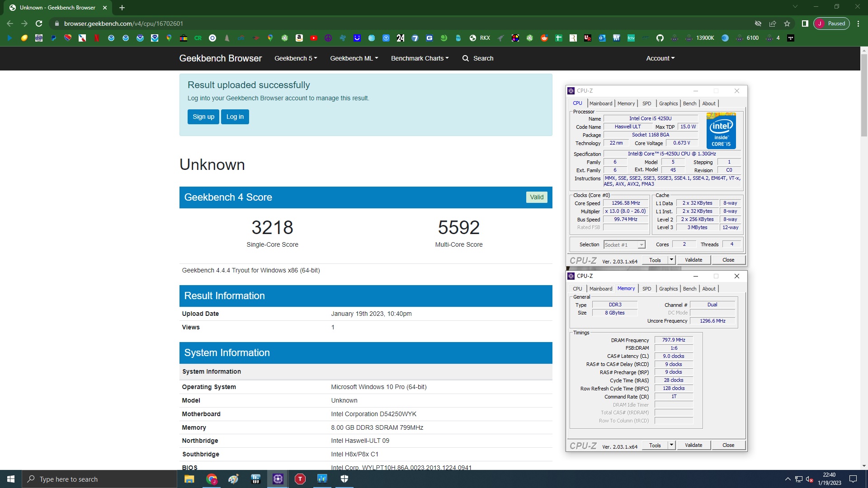Screen dimensions: 868x488
Task: Open CPU-Z taskbar icon
Action: pyautogui.click(x=278, y=479)
